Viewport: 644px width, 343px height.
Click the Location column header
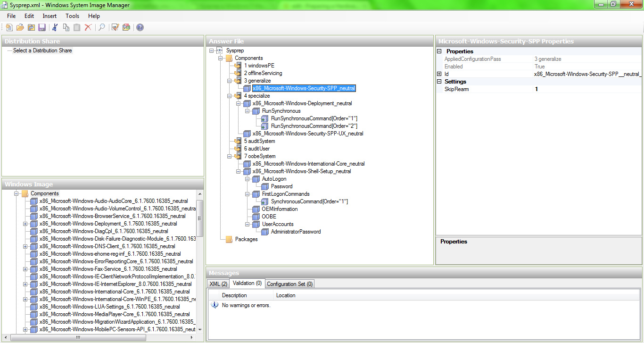pos(286,295)
